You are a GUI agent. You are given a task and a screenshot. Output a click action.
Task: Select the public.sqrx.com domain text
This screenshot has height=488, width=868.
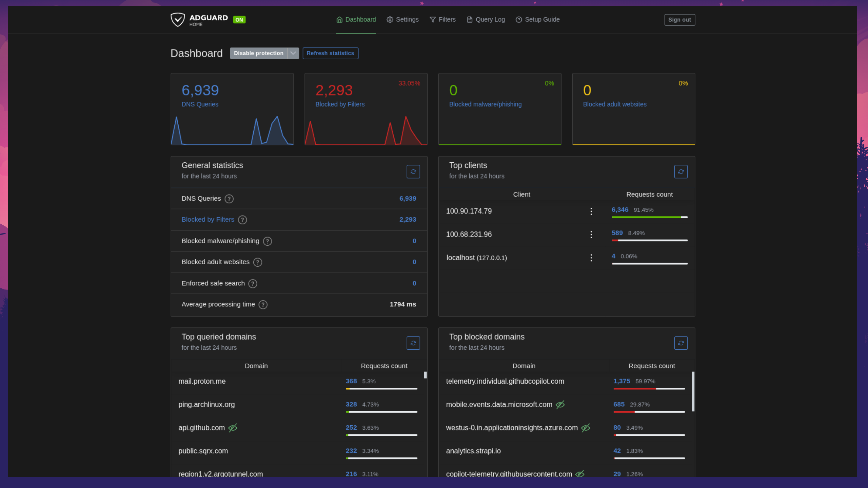(203, 451)
